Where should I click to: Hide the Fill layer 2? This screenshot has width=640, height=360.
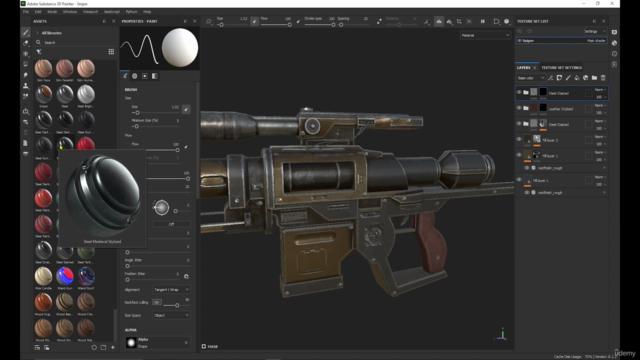519,140
